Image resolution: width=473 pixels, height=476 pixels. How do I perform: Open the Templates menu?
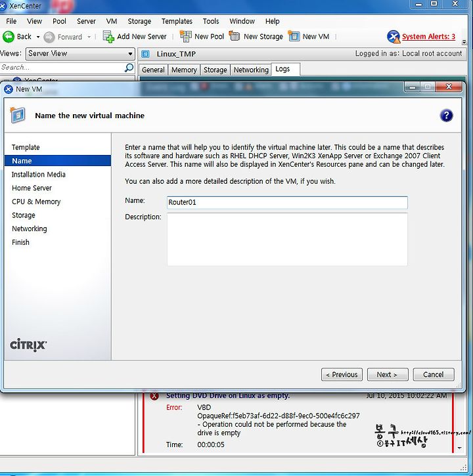177,21
